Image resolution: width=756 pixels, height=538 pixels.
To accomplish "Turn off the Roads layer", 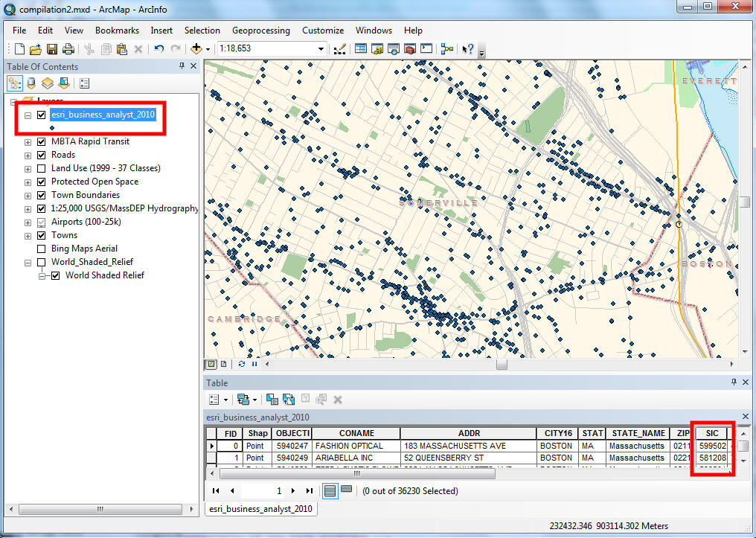I will pos(42,156).
